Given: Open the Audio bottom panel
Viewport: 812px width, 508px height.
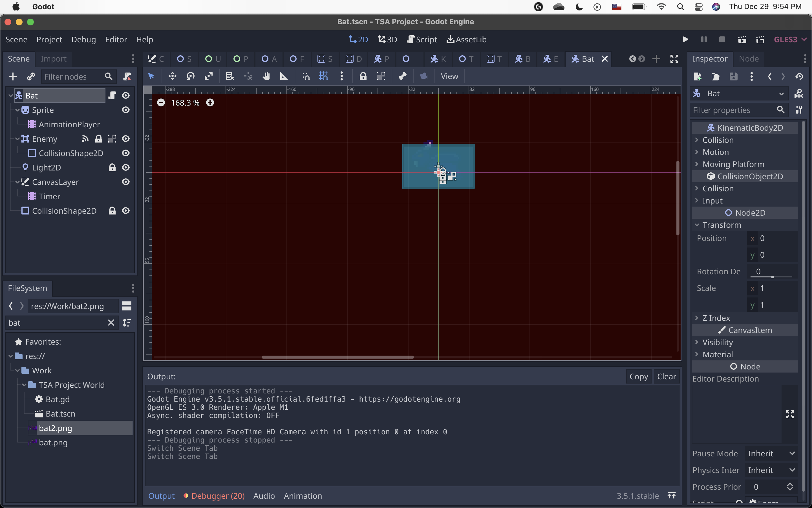Looking at the screenshot, I should click(264, 496).
